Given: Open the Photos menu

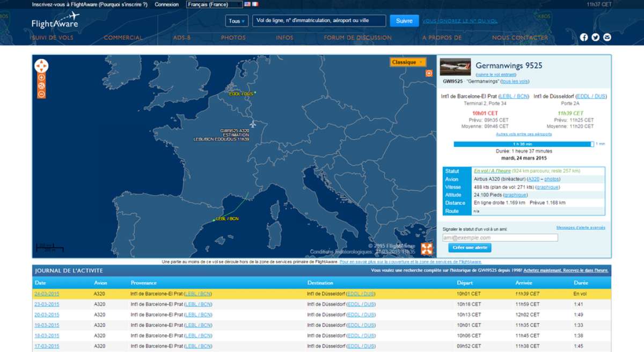Looking at the screenshot, I should tap(233, 38).
